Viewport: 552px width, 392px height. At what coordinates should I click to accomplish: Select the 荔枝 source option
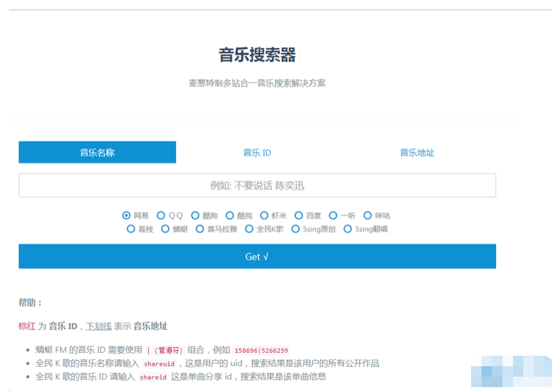(x=130, y=229)
